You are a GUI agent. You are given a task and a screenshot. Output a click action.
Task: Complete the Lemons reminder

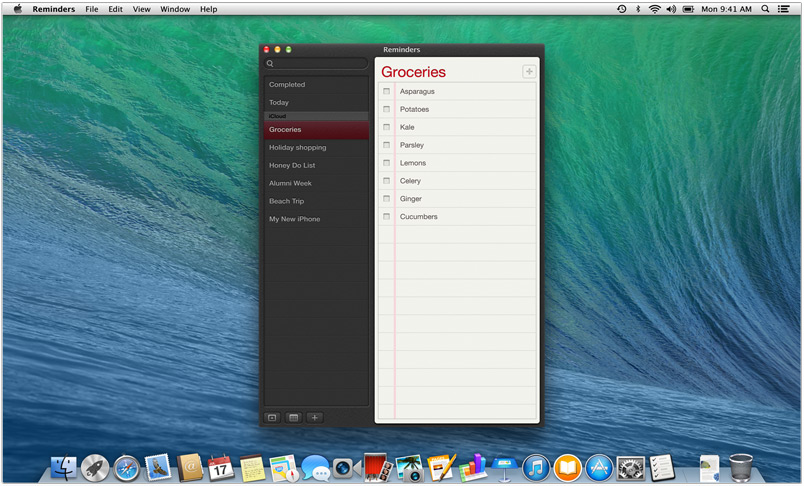click(x=387, y=163)
